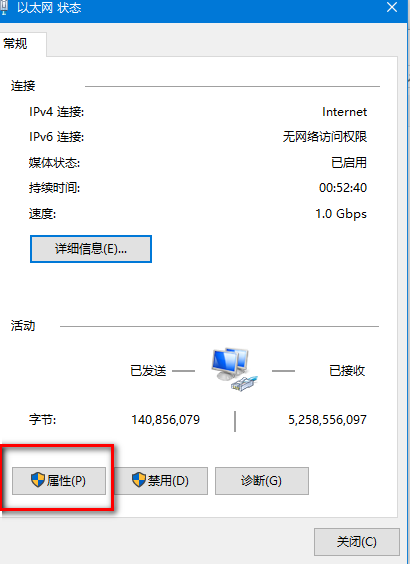410x564 pixels.
Task: Click the IPv4 连接 Internet value
Action: pos(344,112)
